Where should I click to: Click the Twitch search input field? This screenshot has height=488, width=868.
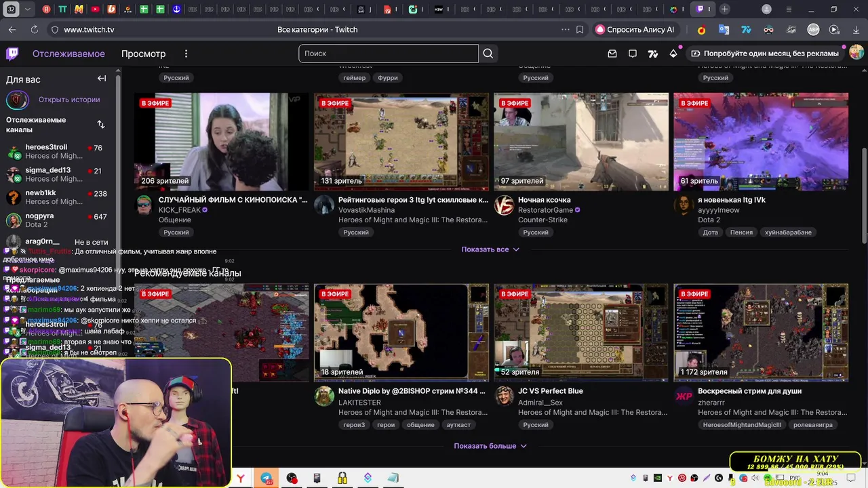pos(389,54)
